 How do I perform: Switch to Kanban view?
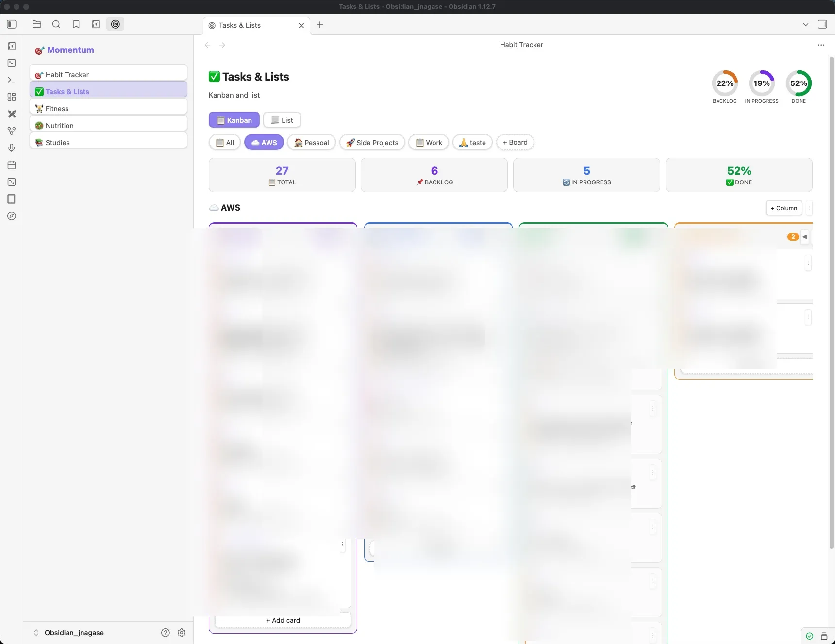click(234, 120)
